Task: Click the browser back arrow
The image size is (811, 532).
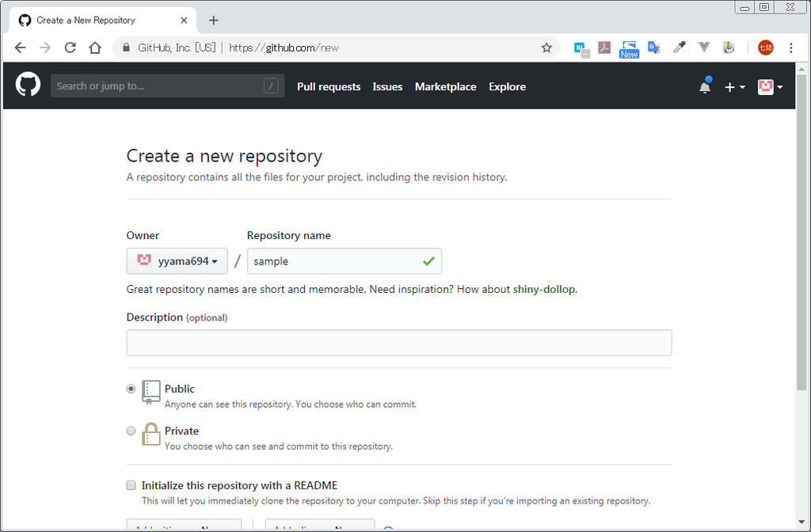Action: pos(20,47)
